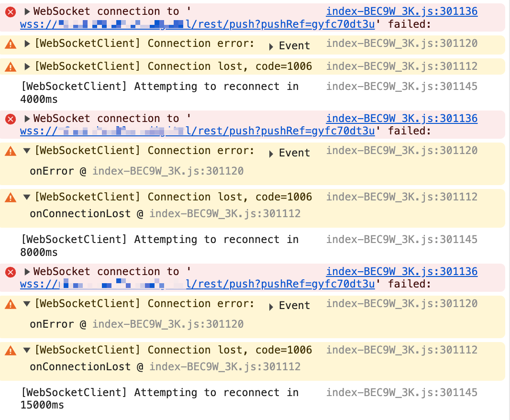Expand Event object in Connection error preceding 15000ms message

click(271, 307)
